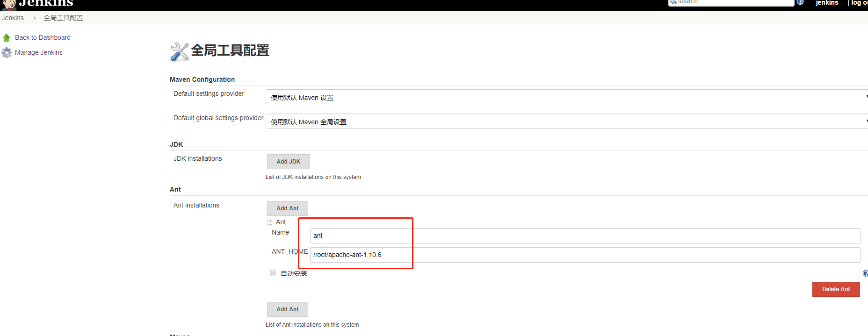Open the breadcrumb arrow after Jenkins
This screenshot has height=336, width=868.
[35, 18]
